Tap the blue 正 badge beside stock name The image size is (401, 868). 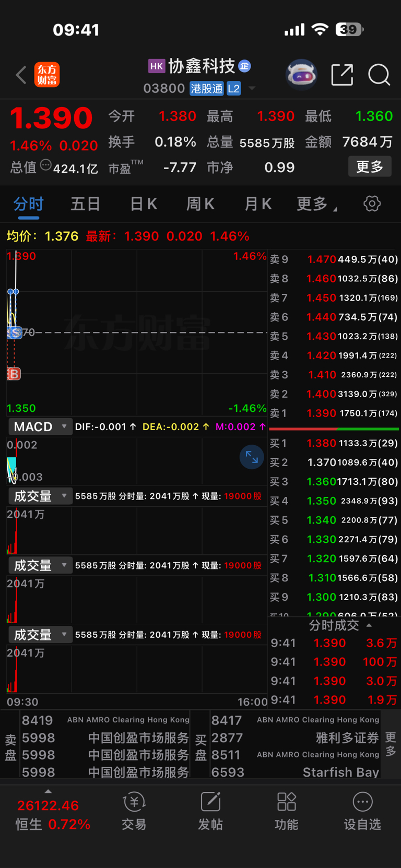244,66
